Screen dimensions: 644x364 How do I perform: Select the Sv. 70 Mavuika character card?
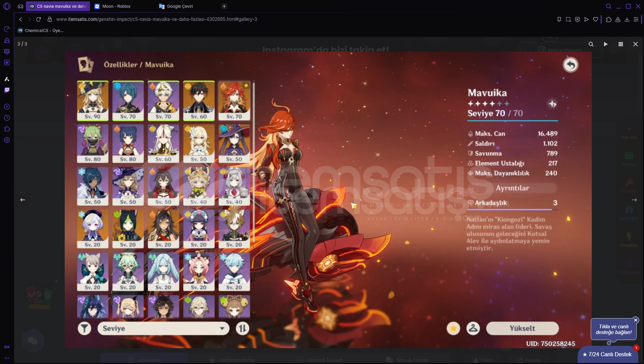click(x=234, y=101)
